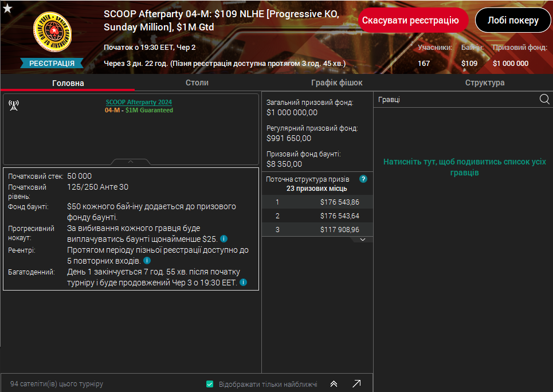
Task: Click the 04-M - $1M Guaranteed text
Action: pos(139,110)
